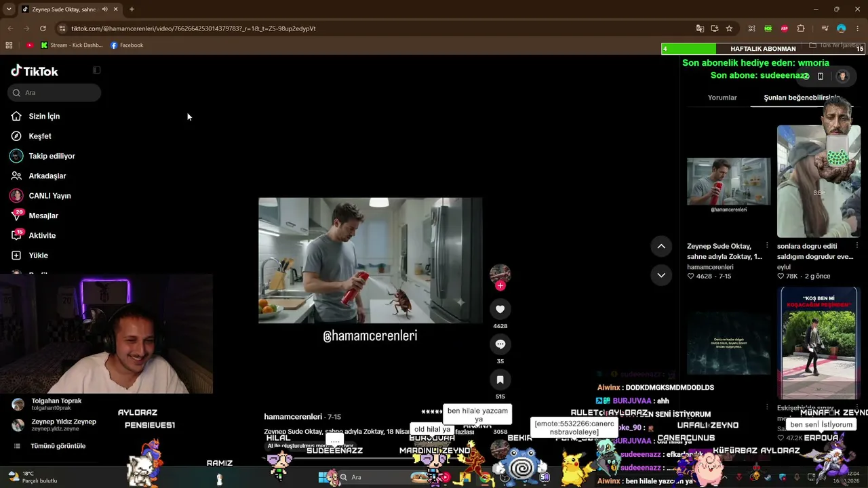Open the 'KOŞ BEN Mİ' street video thumbnail
This screenshot has height=488, width=868.
pyautogui.click(x=818, y=343)
